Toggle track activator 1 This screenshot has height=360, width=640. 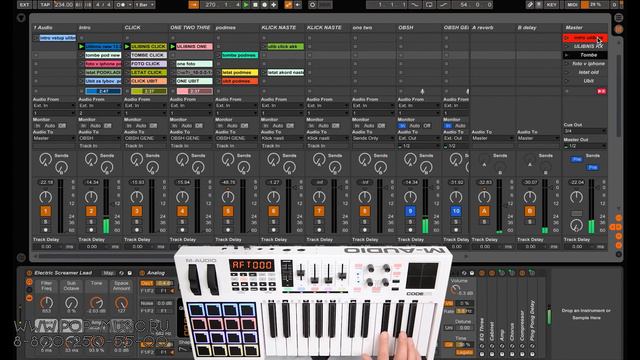tap(45, 211)
